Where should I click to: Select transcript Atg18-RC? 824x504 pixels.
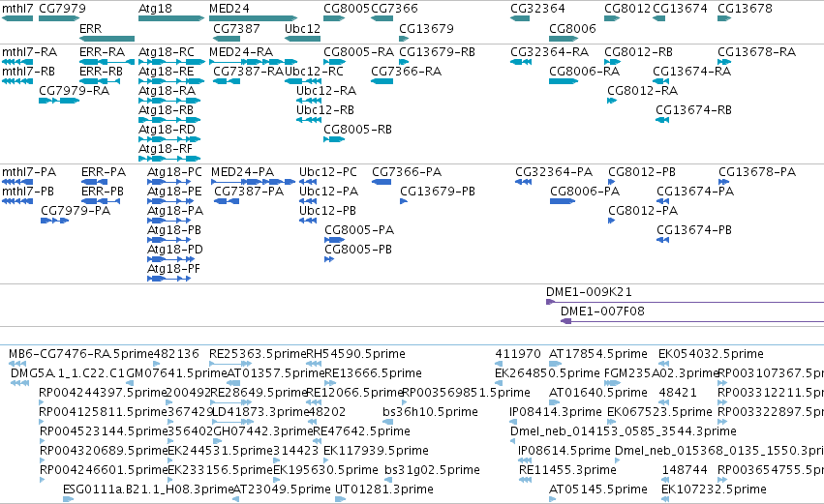point(167,52)
